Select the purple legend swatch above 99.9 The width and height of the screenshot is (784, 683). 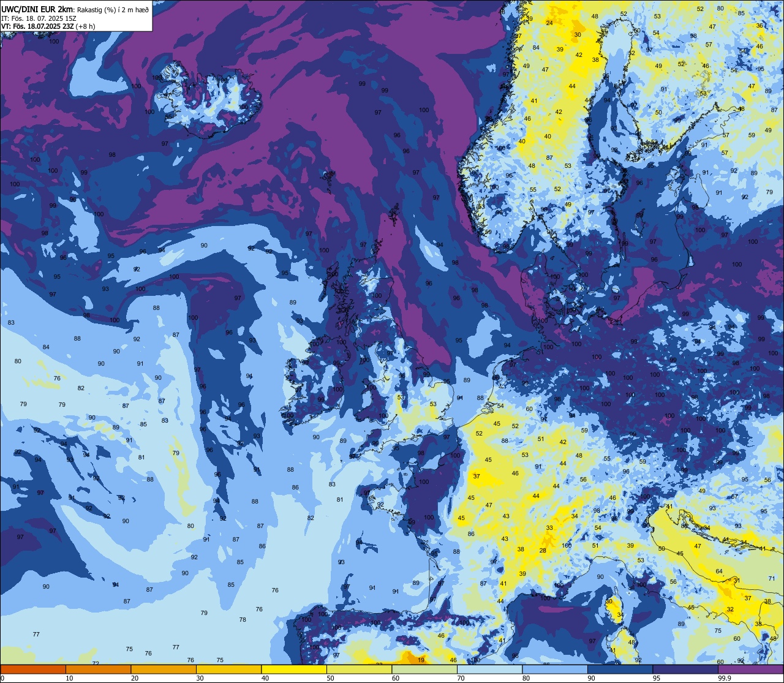click(x=750, y=669)
